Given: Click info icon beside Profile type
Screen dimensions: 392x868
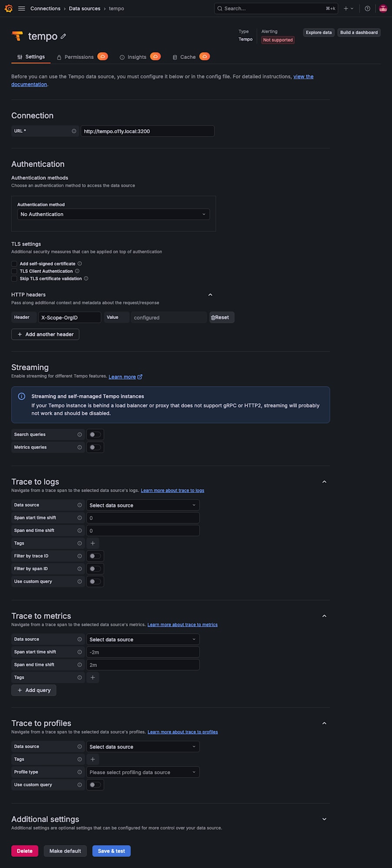Looking at the screenshot, I should [79, 772].
